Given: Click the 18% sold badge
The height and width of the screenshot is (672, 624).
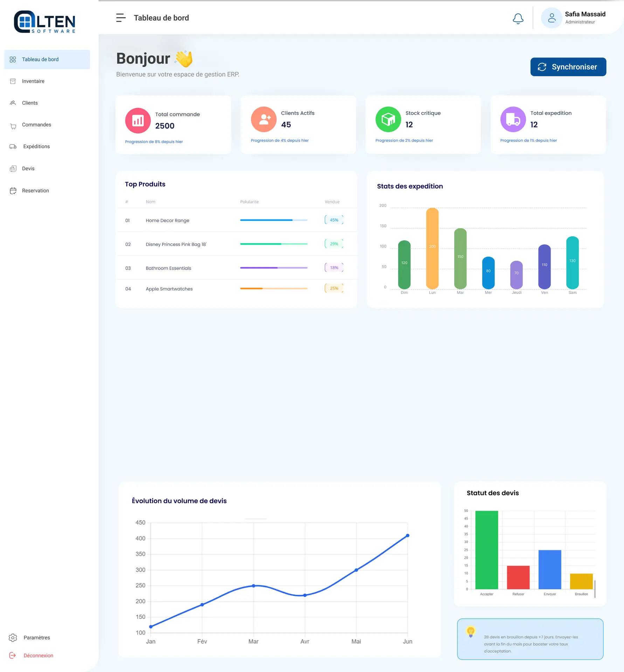Looking at the screenshot, I should pos(334,268).
